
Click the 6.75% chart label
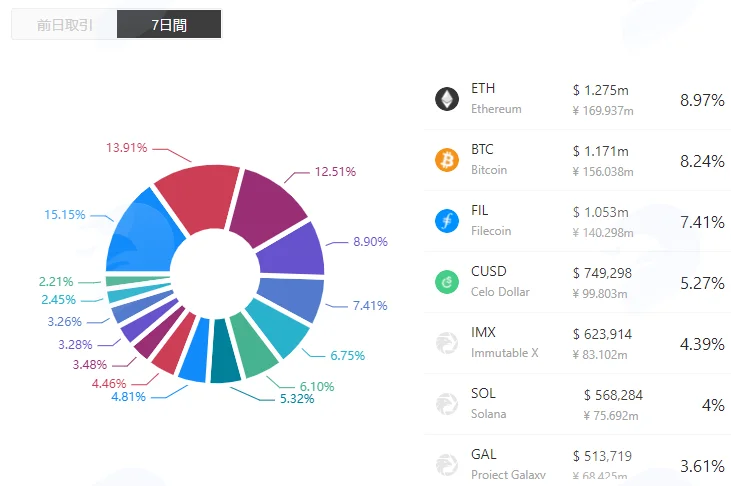coord(347,355)
